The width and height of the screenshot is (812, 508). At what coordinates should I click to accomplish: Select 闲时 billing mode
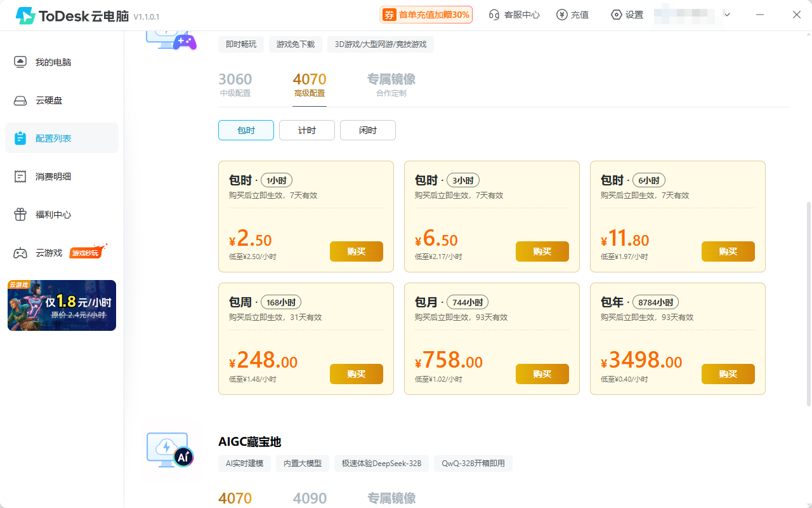click(368, 130)
